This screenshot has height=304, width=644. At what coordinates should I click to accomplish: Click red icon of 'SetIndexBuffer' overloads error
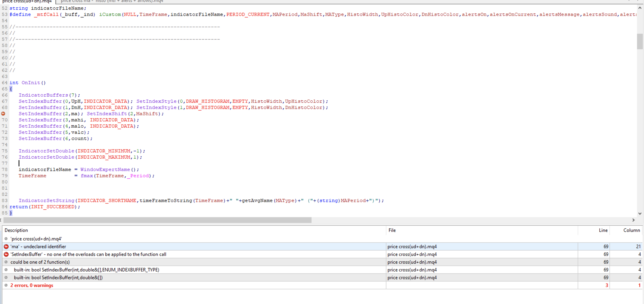click(x=6, y=254)
